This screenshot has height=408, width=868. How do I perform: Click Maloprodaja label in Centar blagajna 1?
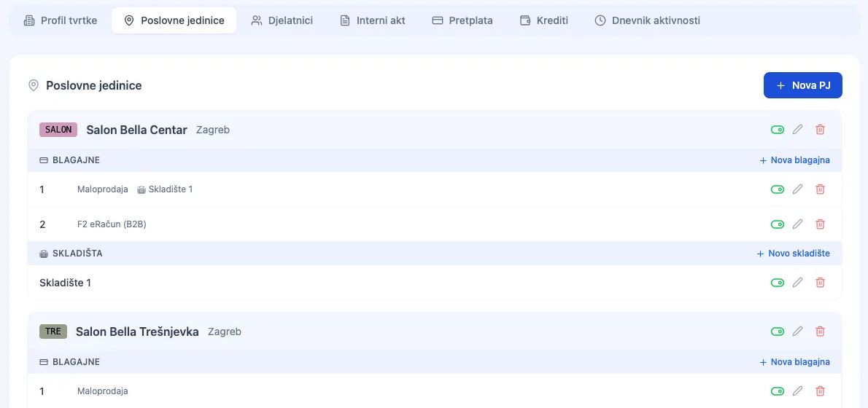tap(103, 189)
